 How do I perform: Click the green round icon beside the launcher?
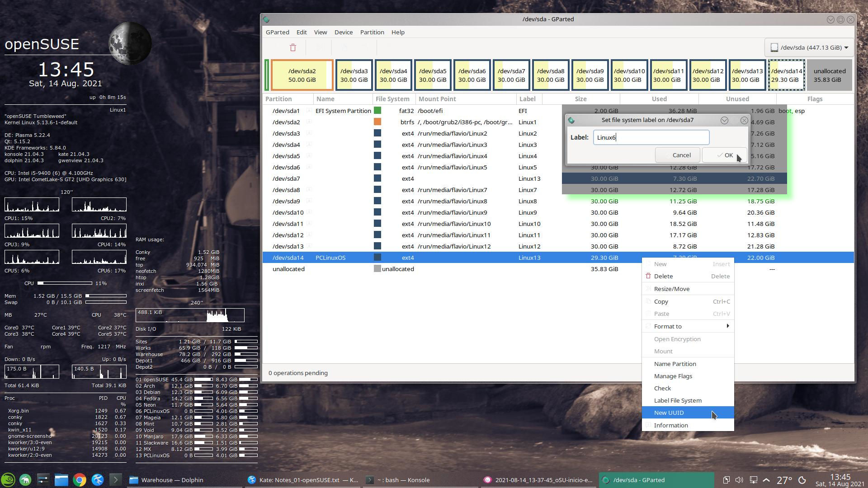pos(25,480)
